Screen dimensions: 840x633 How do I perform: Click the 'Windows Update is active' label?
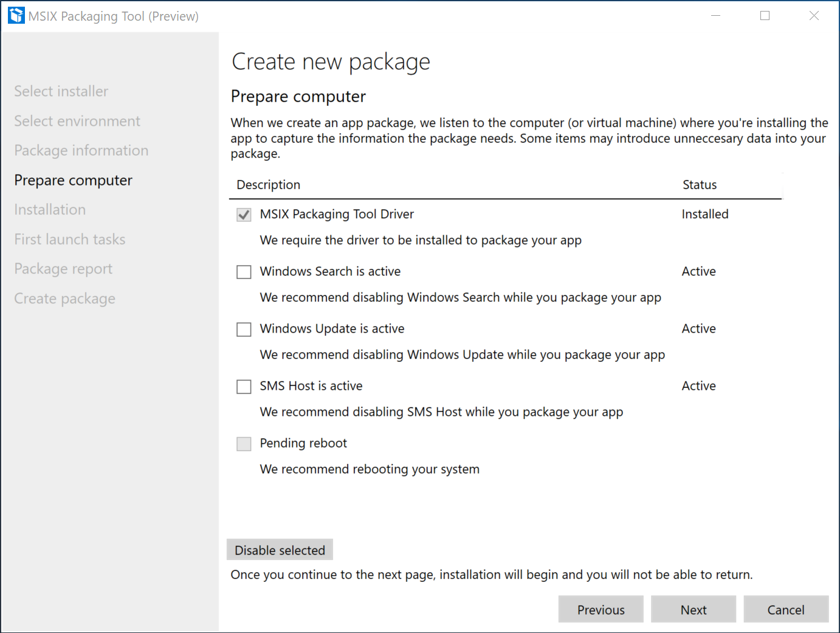pos(332,328)
